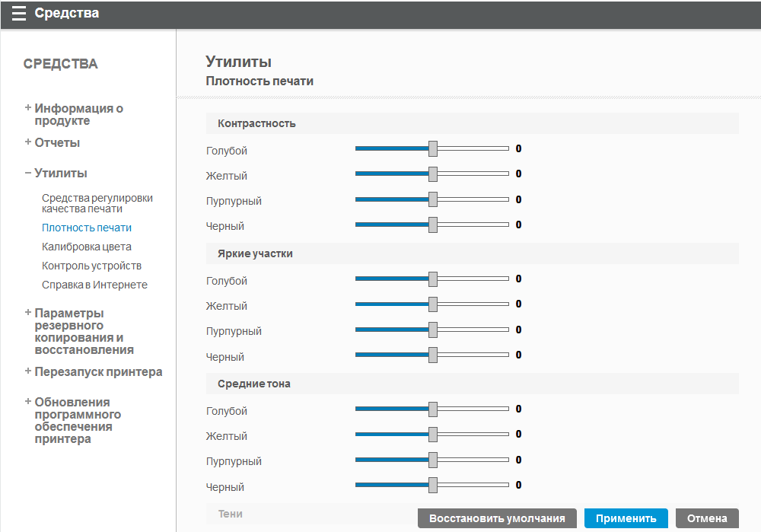Collapse the Утилиты section
The height and width of the screenshot is (532, 761).
[60, 173]
